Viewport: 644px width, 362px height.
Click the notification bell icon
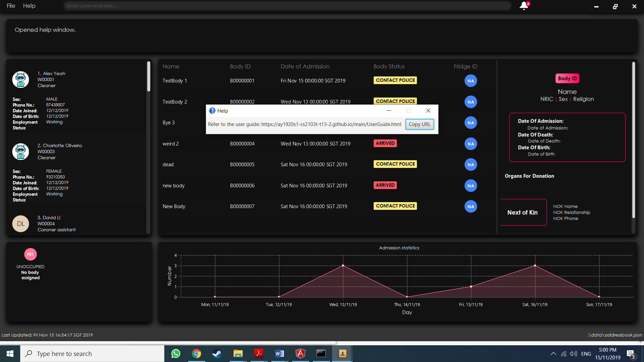[524, 6]
